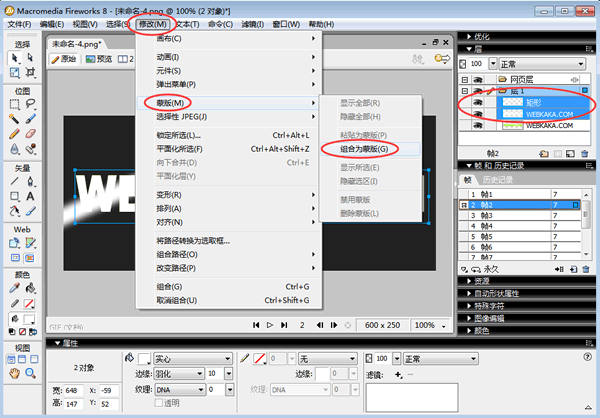Select the Paint Bucket tool

(30, 288)
